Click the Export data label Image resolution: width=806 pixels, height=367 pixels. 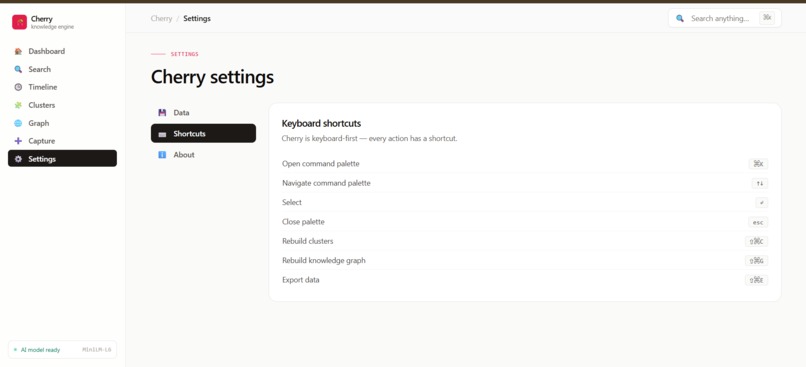(301, 280)
